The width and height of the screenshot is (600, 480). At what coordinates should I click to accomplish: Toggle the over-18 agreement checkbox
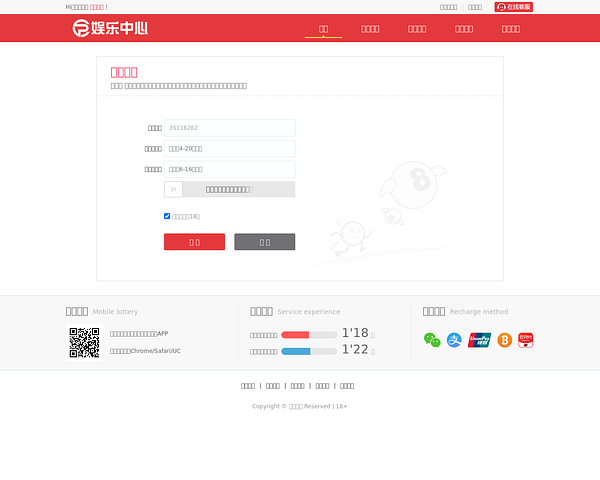click(x=167, y=216)
